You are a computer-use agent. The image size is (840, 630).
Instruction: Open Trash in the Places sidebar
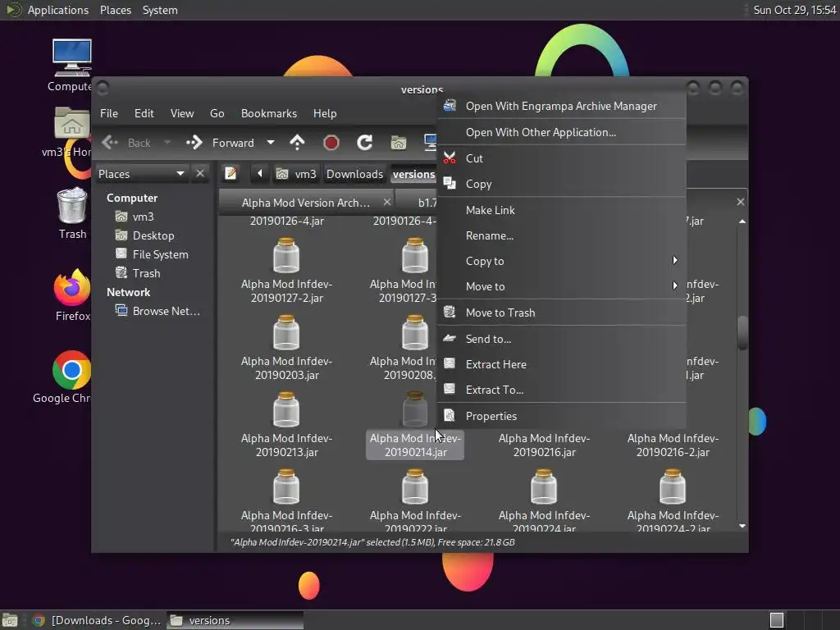(x=146, y=273)
